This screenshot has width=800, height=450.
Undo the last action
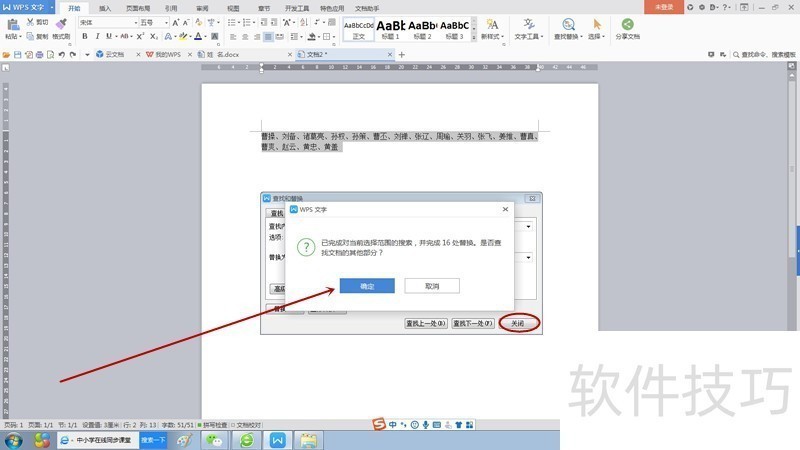(62, 55)
